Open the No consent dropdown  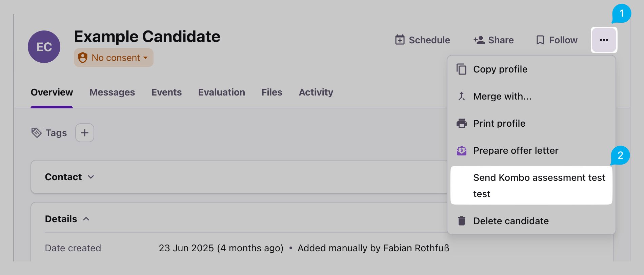(114, 58)
